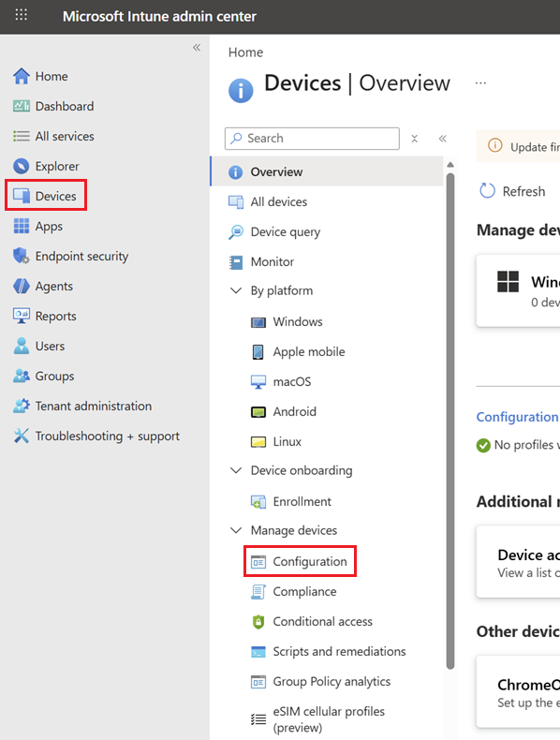The image size is (560, 740).
Task: Click the 'Update' information banner
Action: pos(518,146)
